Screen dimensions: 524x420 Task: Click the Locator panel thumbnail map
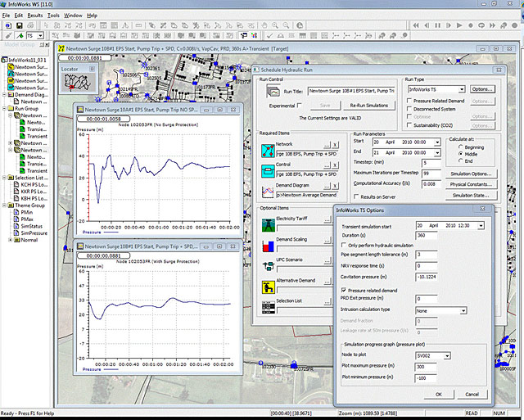78,82
